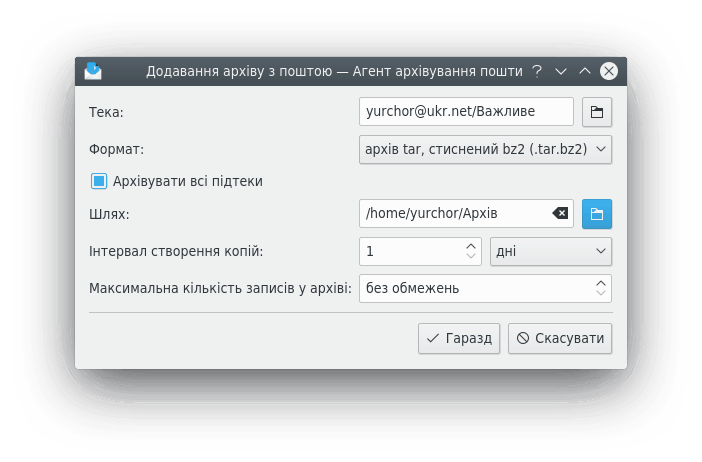
Task: Decrease maximum archive entries count
Action: pyautogui.click(x=601, y=293)
